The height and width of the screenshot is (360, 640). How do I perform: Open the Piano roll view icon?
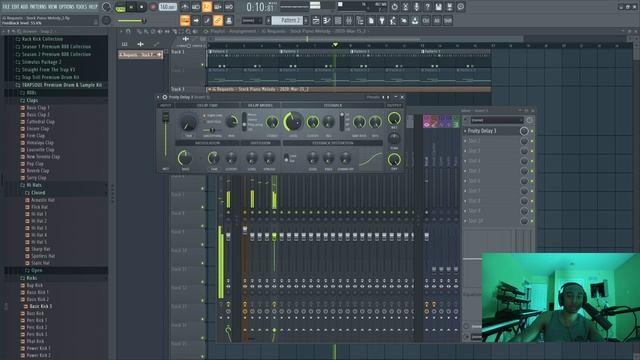pos(327,20)
